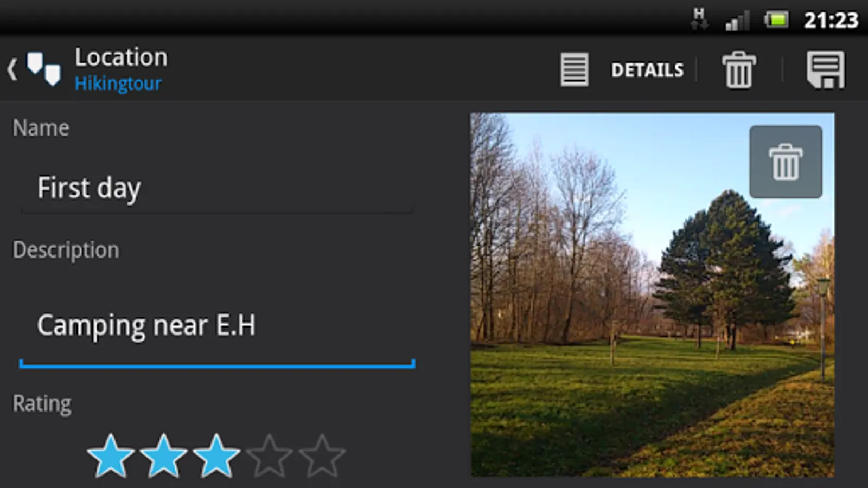Tap the location pins app icon
868x488 pixels.
(44, 69)
